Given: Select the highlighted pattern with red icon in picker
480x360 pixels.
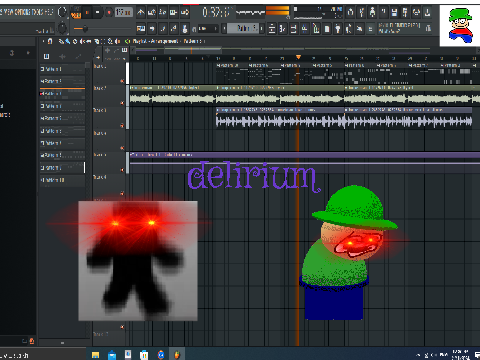Looking at the screenshot, I should (62, 94).
